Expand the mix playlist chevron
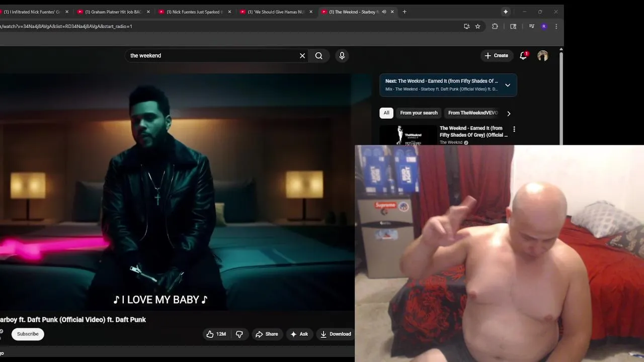The image size is (644, 362). (x=508, y=85)
